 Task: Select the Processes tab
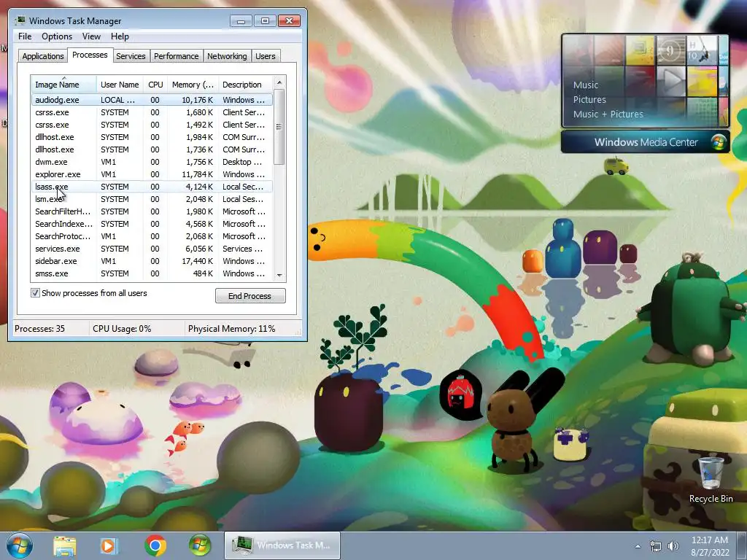[x=90, y=55]
